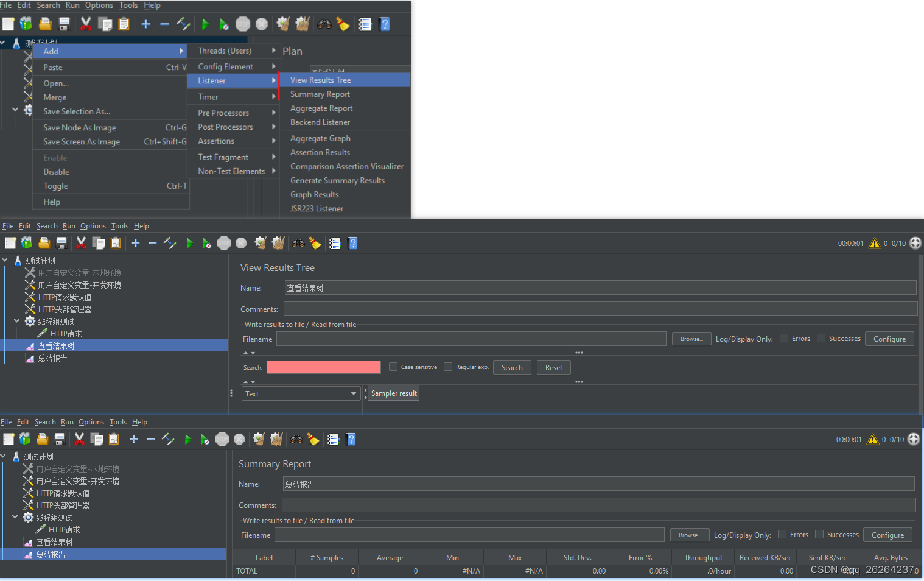Click Configure in the View Results Tree panel
This screenshot has height=581, width=924.
[x=889, y=339]
